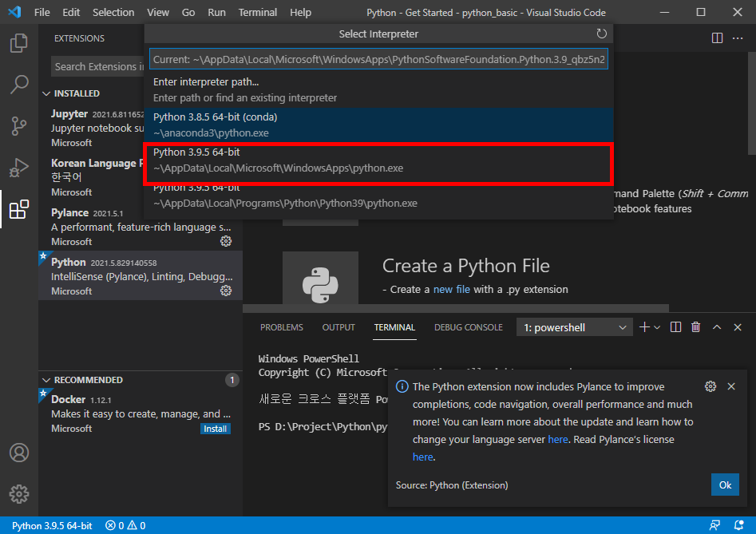Open the Go menu
Screen dimensions: 756x534
[188, 13]
